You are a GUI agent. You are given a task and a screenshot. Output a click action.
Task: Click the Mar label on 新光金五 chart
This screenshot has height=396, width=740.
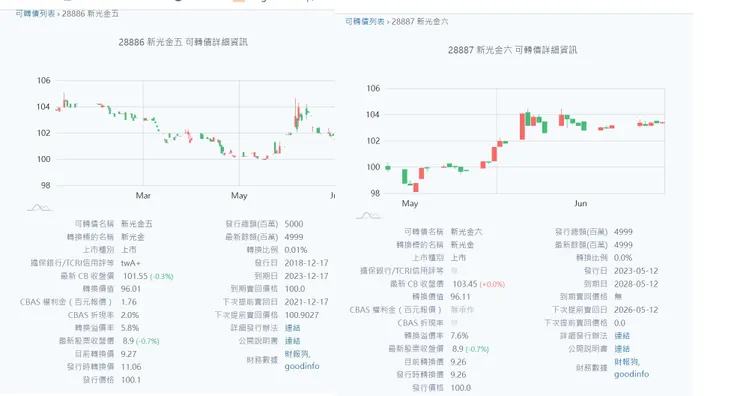point(143,195)
